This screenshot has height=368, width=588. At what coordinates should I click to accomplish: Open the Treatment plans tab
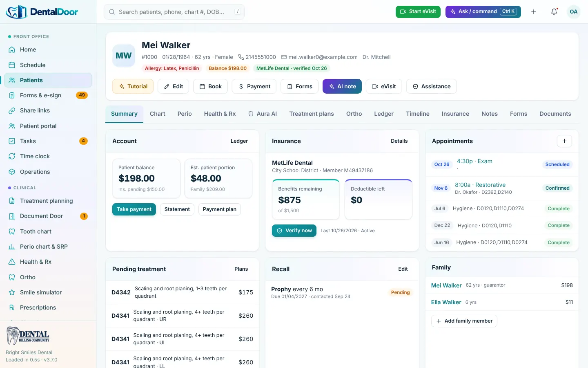pos(312,114)
